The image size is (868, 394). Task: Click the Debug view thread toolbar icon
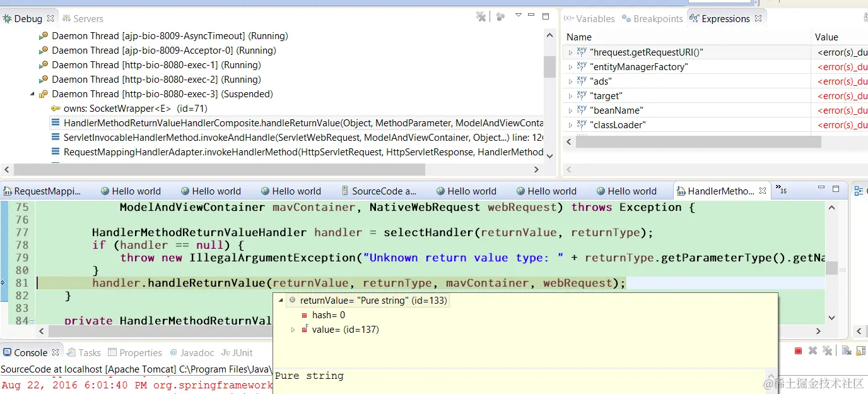pyautogui.click(x=500, y=16)
